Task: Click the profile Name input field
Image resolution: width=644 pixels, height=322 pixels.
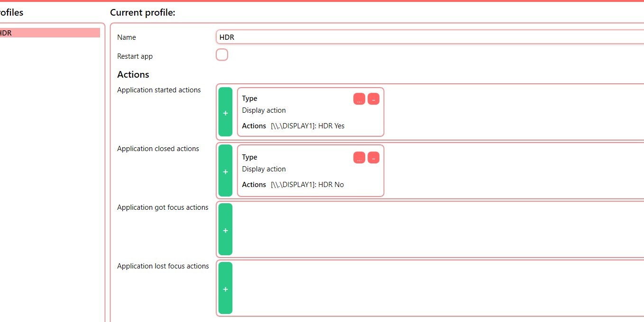Action: pos(427,37)
